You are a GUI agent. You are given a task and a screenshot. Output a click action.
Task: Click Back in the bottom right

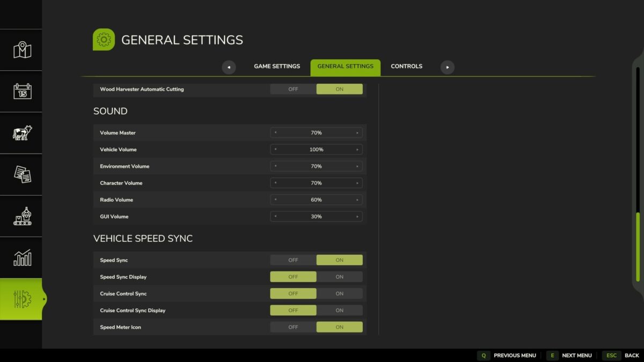point(631,355)
